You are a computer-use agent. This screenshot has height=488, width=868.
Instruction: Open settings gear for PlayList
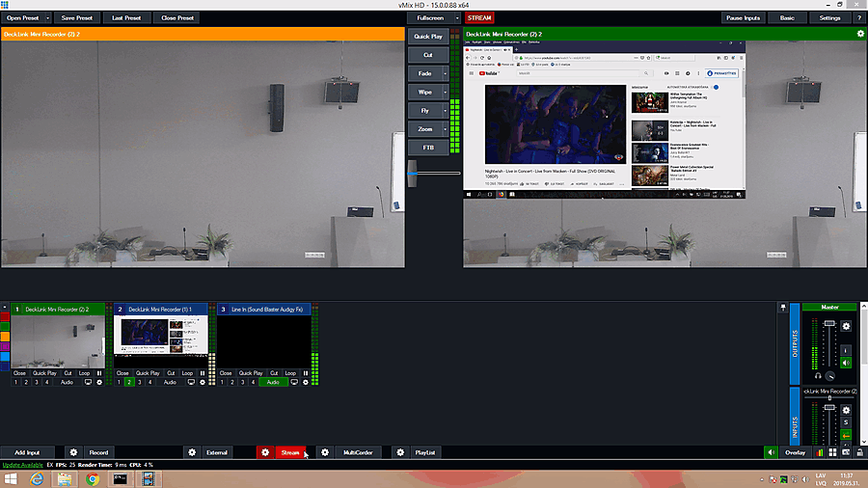click(400, 452)
